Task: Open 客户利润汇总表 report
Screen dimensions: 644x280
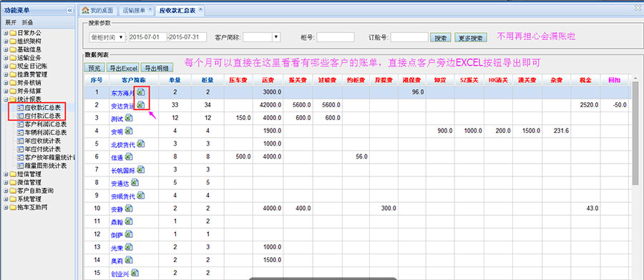Action: point(45,124)
